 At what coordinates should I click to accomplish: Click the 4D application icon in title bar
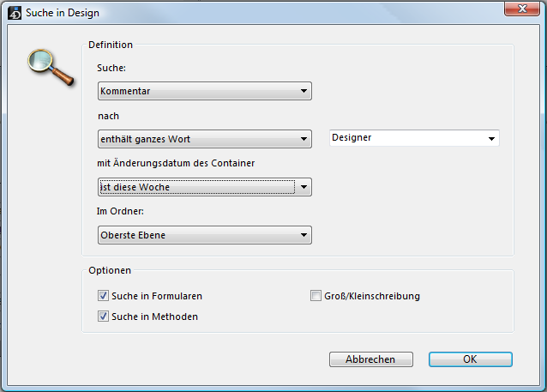[x=12, y=12]
